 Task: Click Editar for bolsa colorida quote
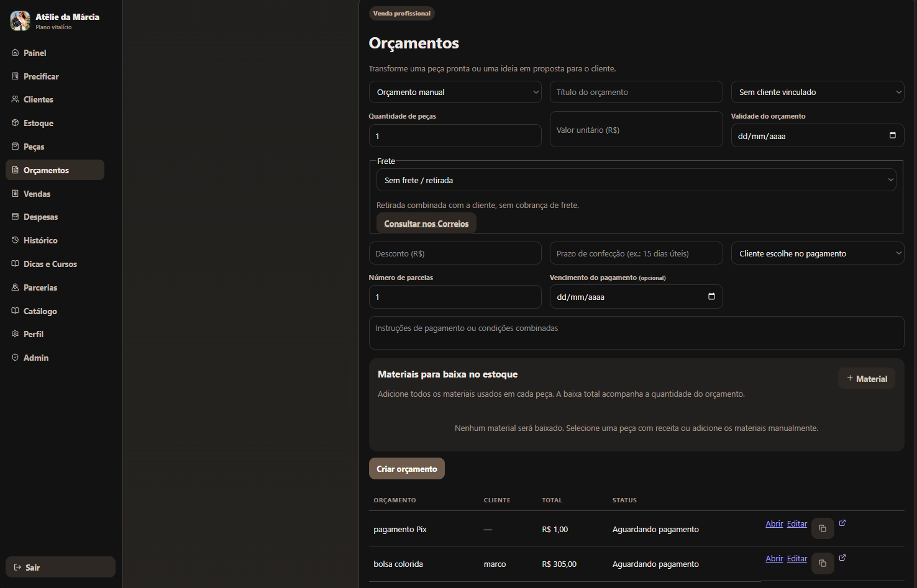click(797, 558)
